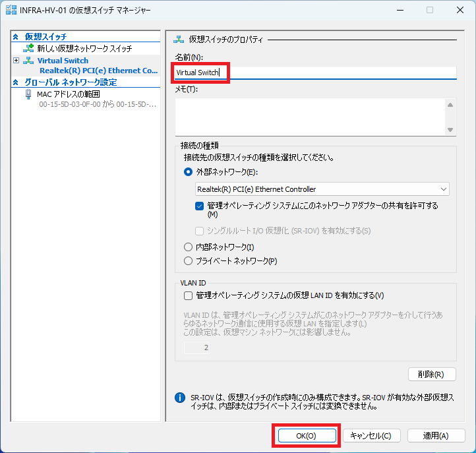
Task: Collapse the グローバル ネットワーク設定 section chevron
Action: tap(16, 82)
